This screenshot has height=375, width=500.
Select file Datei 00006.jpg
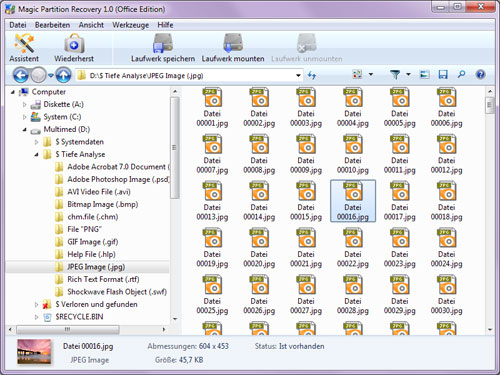446,108
